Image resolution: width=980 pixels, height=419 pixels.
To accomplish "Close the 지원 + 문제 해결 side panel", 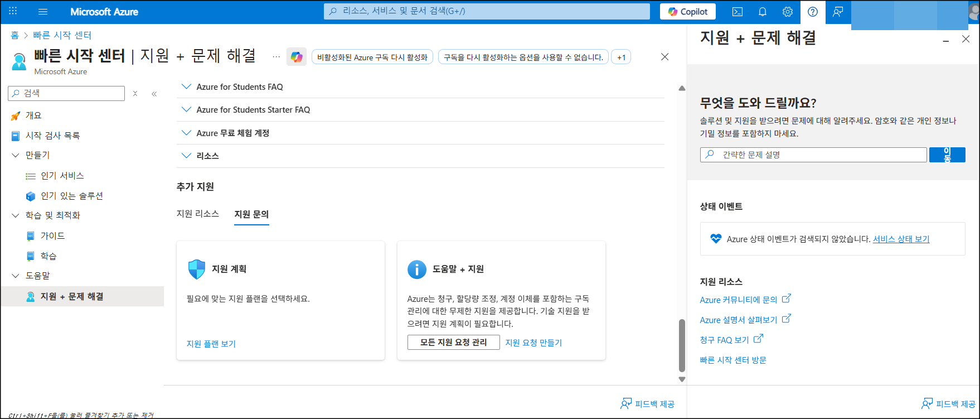I will pos(966,39).
